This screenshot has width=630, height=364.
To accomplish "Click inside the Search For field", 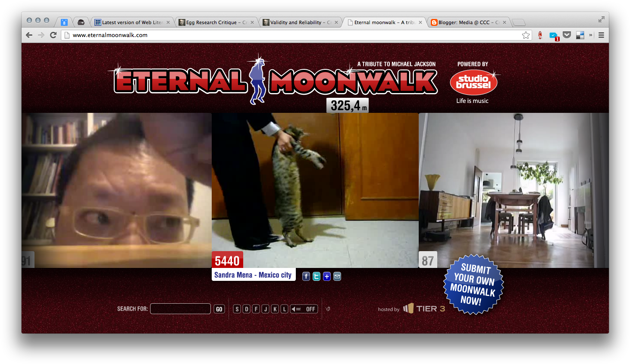I will click(180, 309).
